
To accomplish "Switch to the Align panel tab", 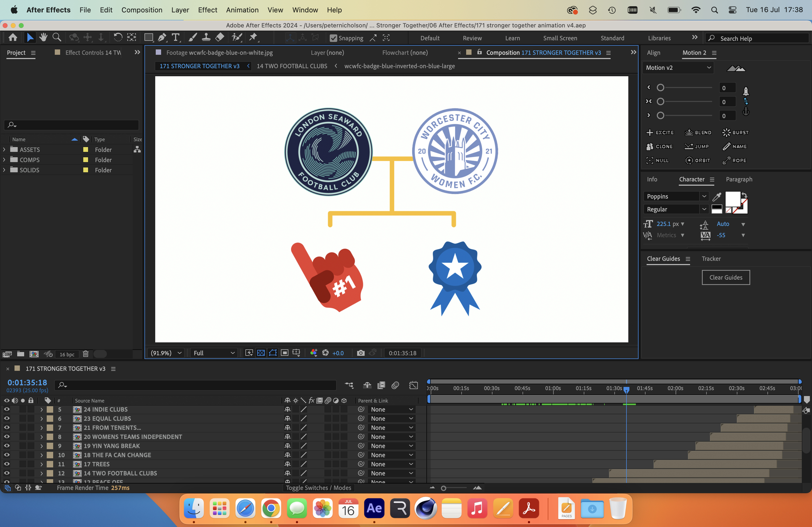I will click(x=653, y=53).
